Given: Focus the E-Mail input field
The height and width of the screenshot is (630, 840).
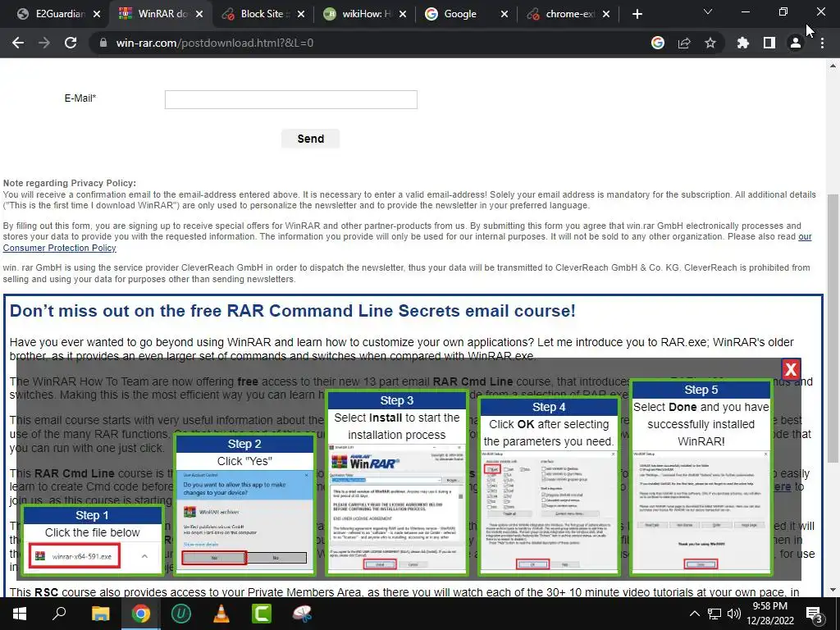Looking at the screenshot, I should click(291, 99).
